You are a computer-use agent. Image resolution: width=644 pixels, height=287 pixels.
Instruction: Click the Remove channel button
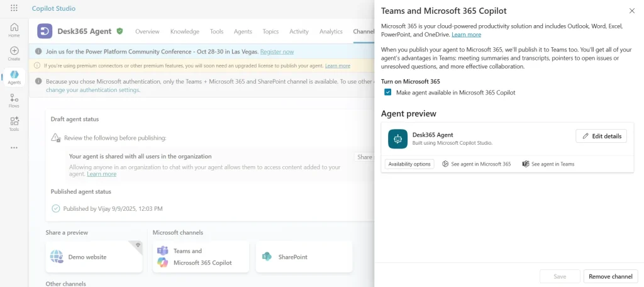(x=611, y=276)
